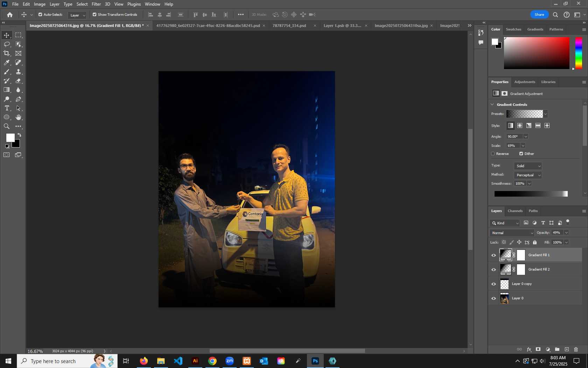
Task: Click the layer Opacity field
Action: coord(557,233)
